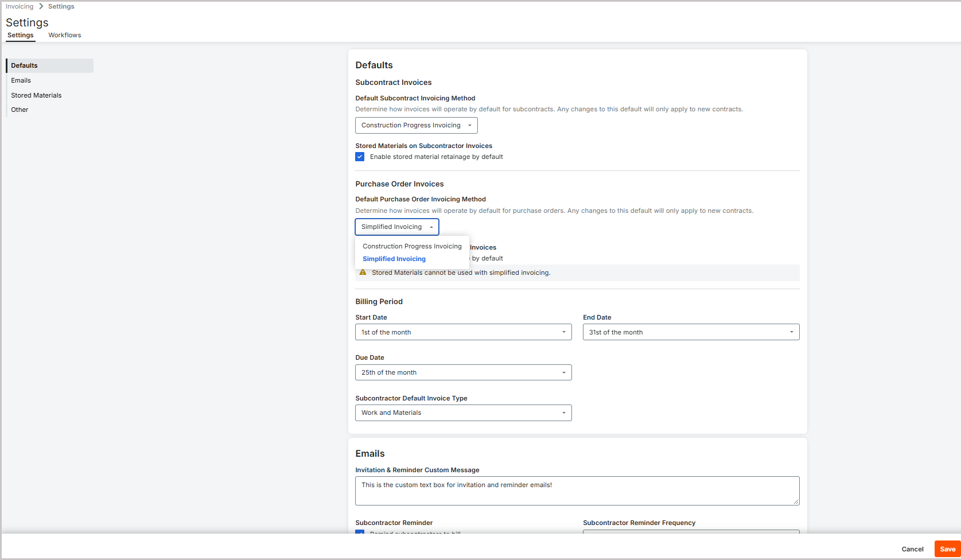Click the Emails card heading
Viewport: 961px width, 560px height.
click(x=370, y=454)
